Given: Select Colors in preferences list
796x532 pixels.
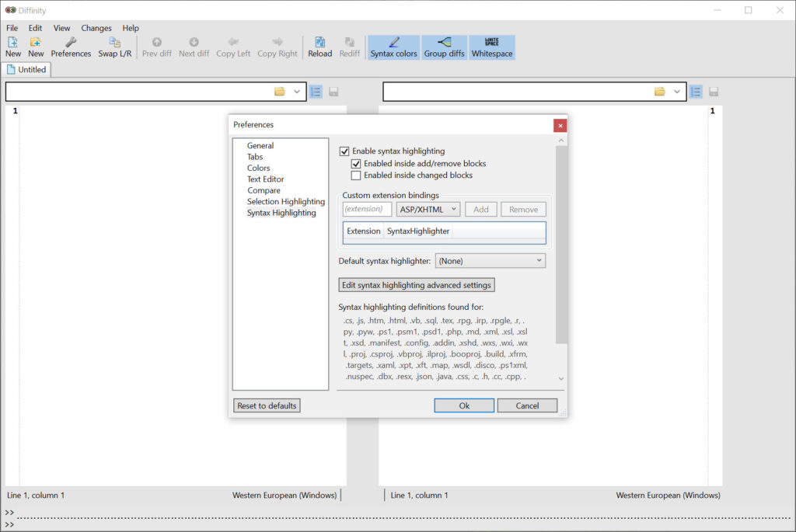Looking at the screenshot, I should (x=258, y=168).
